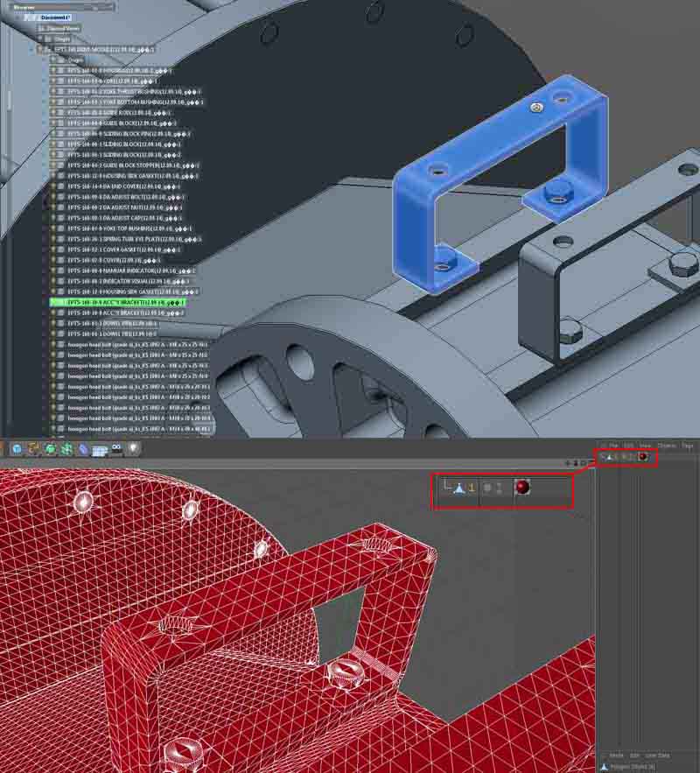Add a Cube primitive from the toolbar
700x773 pixels.
coord(17,448)
